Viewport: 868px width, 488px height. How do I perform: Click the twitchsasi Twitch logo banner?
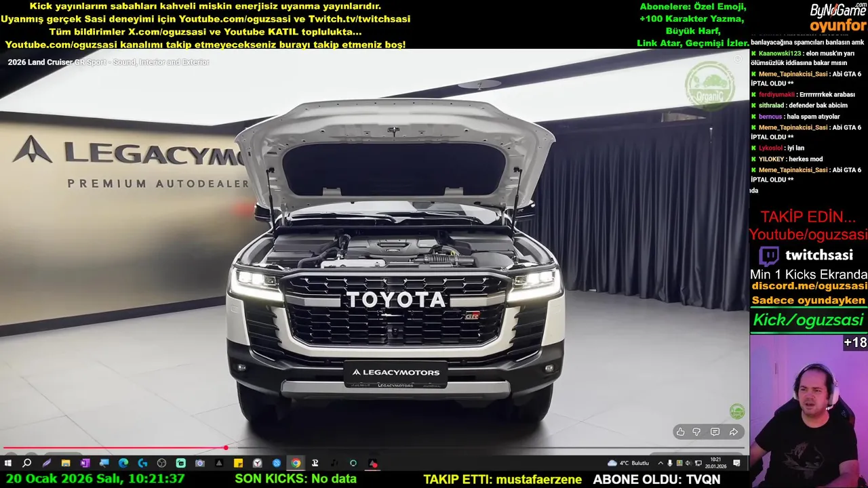(806, 256)
